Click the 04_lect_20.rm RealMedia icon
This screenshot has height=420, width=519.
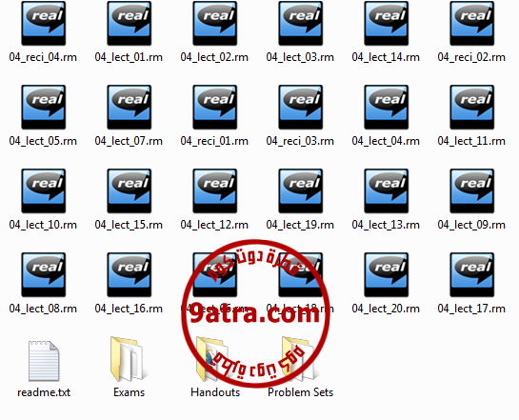tap(387, 274)
